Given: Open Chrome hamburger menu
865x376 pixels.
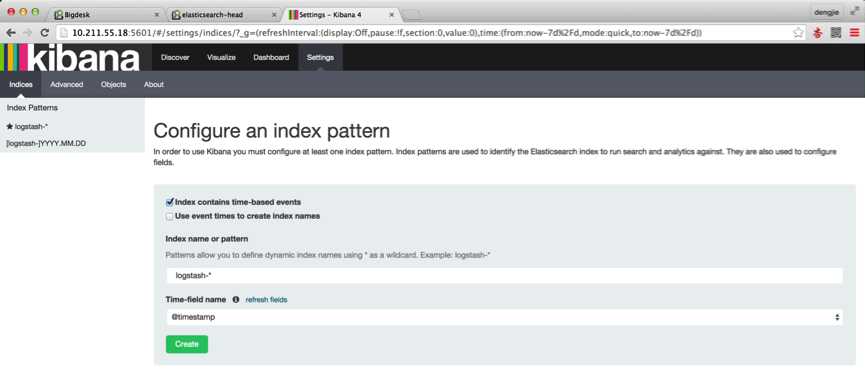Looking at the screenshot, I should point(854,33).
